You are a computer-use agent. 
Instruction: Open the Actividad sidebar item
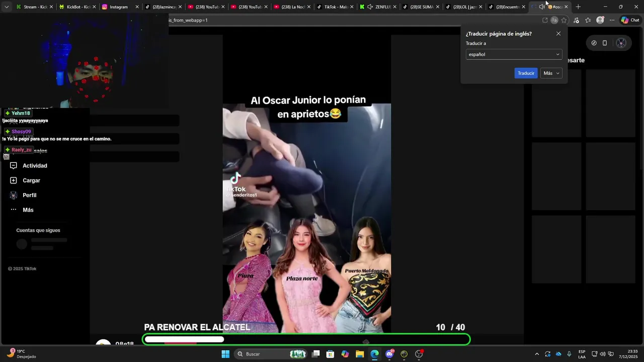tap(35, 165)
